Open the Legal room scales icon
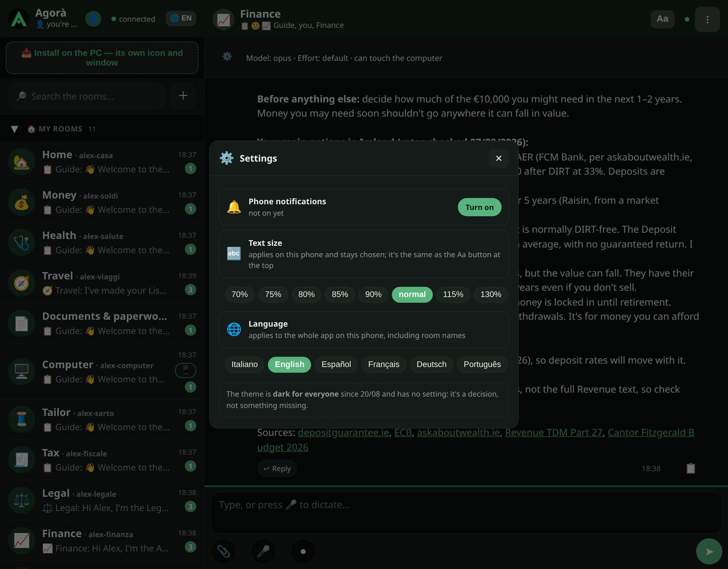The image size is (728, 569). tap(22, 500)
